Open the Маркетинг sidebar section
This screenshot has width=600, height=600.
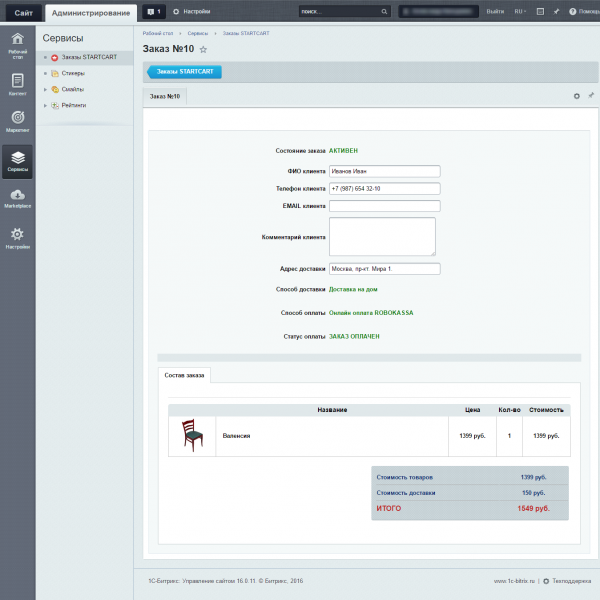(x=17, y=121)
